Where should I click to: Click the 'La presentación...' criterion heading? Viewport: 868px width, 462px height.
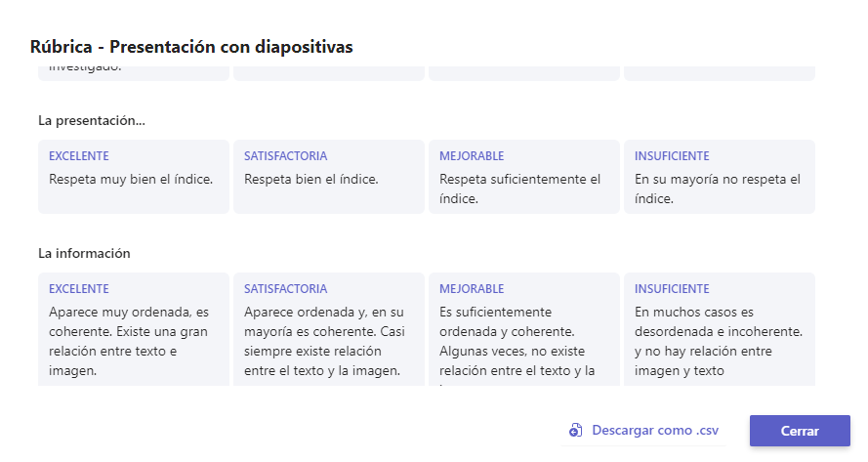coord(92,120)
